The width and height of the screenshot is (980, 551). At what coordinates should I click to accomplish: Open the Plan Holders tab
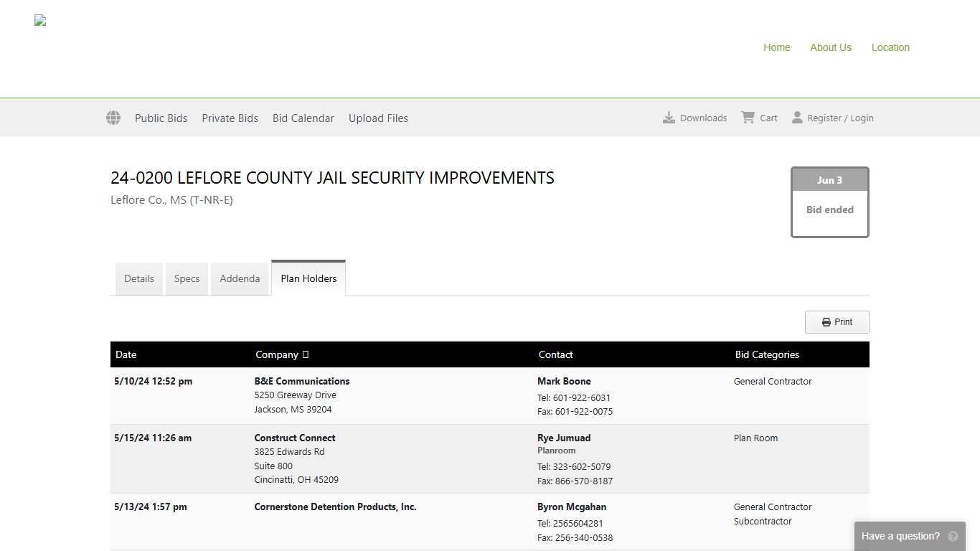308,278
